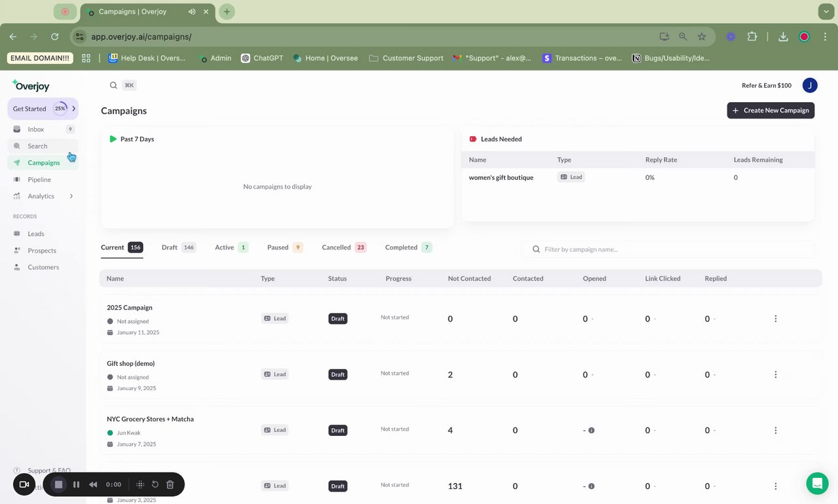Show Active campaigns tab

(232, 247)
